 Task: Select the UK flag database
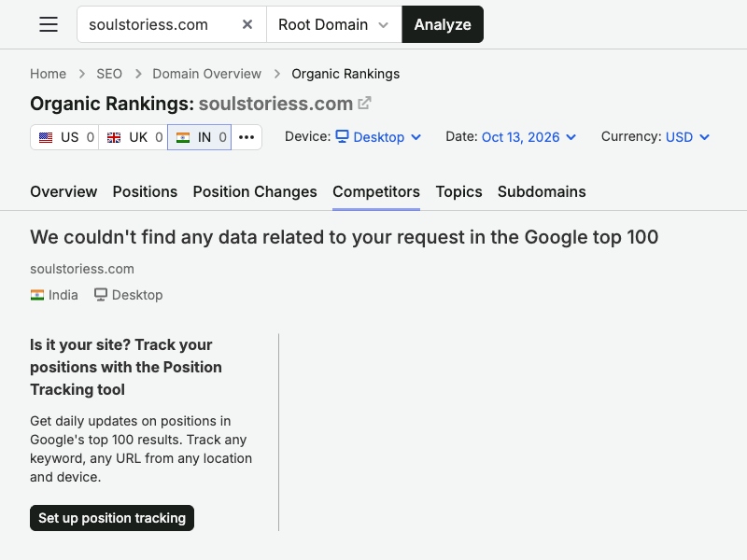pos(134,137)
